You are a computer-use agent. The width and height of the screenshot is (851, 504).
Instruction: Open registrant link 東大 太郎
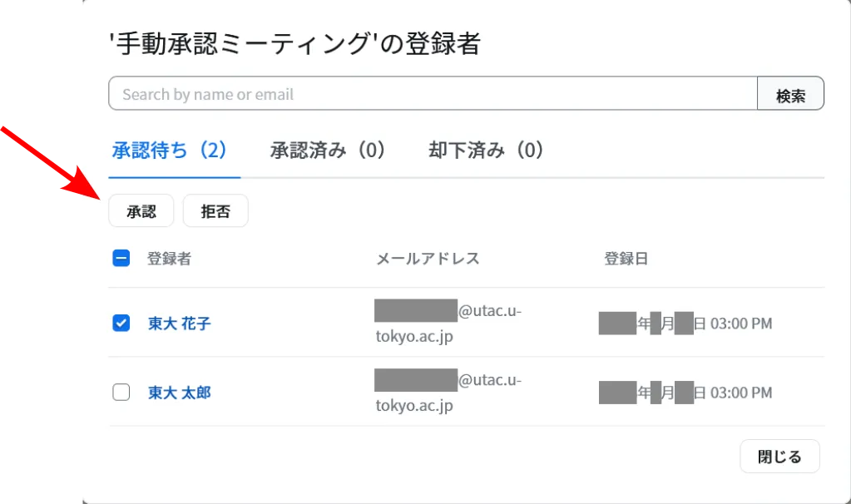tap(179, 393)
